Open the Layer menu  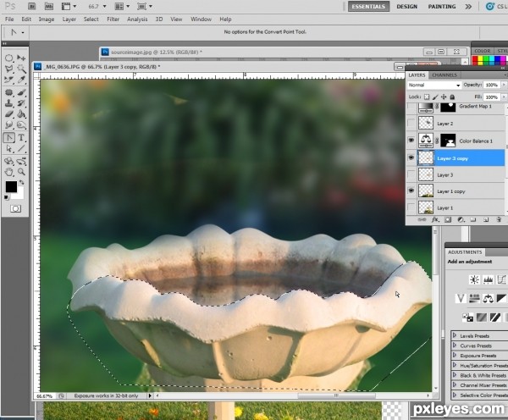(69, 19)
